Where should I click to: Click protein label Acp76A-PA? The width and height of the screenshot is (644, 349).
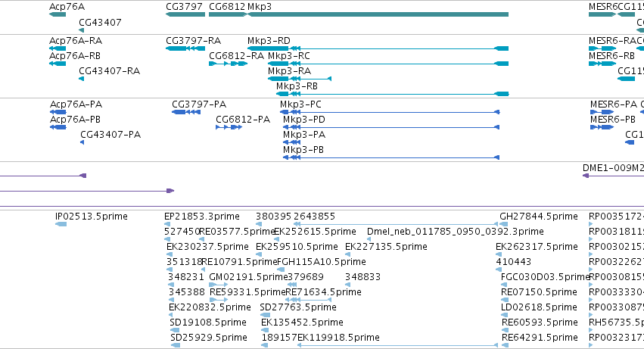pyautogui.click(x=76, y=104)
